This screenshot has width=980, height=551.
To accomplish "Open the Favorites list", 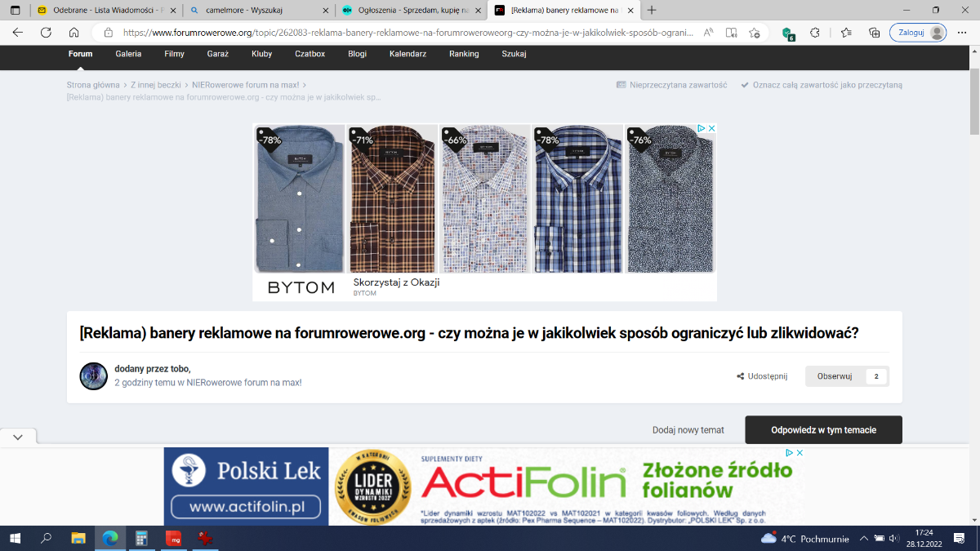I will click(845, 33).
